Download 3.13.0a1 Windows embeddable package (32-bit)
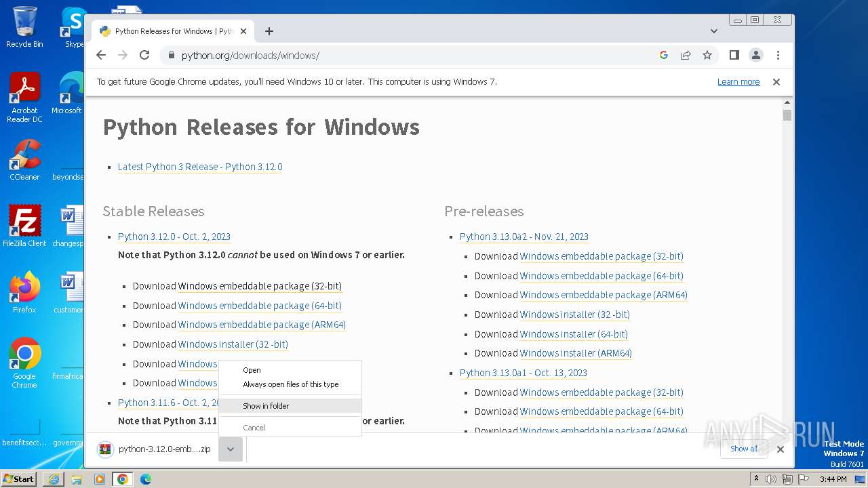Viewport: 868px width, 488px height. pyautogui.click(x=601, y=392)
